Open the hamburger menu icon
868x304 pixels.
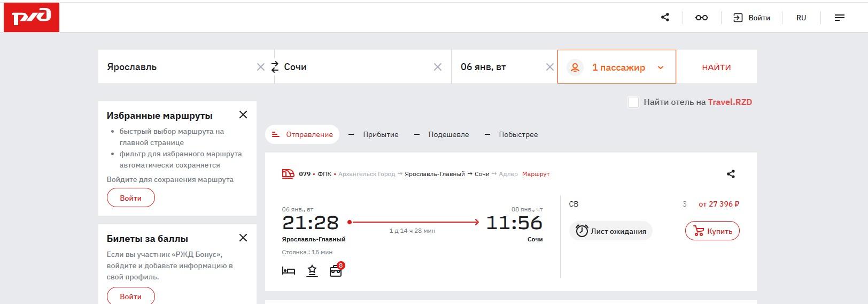(x=839, y=18)
